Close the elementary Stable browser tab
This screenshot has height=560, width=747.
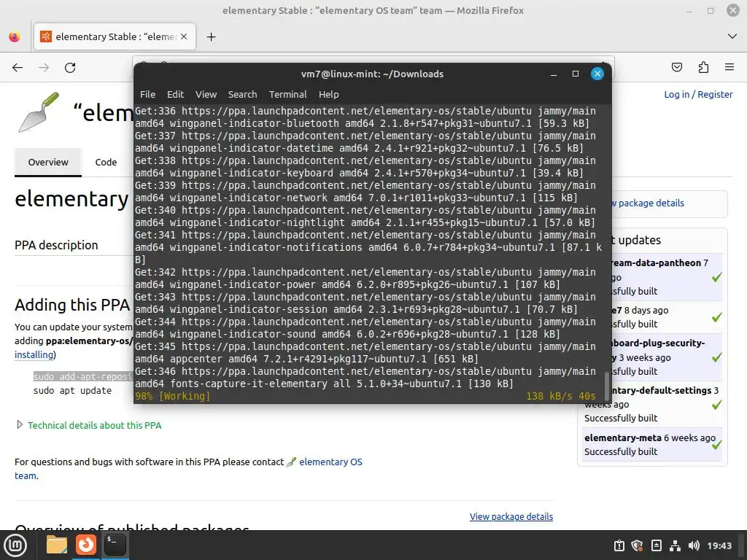[184, 36]
